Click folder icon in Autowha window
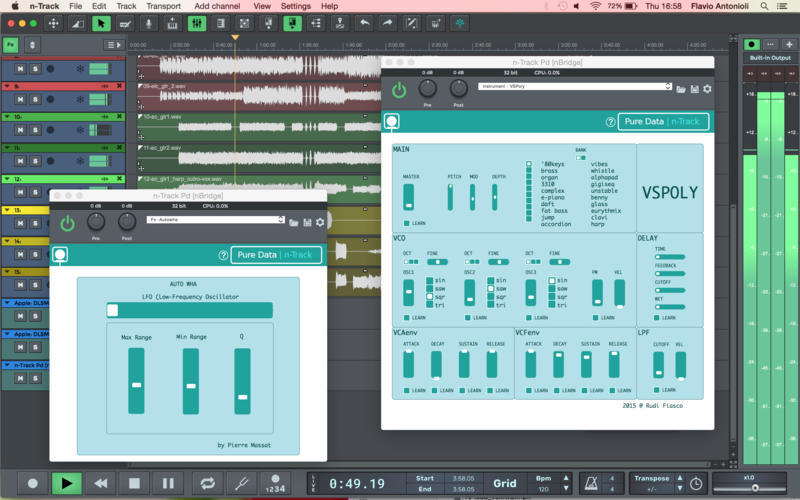The height and width of the screenshot is (500, 800). 293,223
